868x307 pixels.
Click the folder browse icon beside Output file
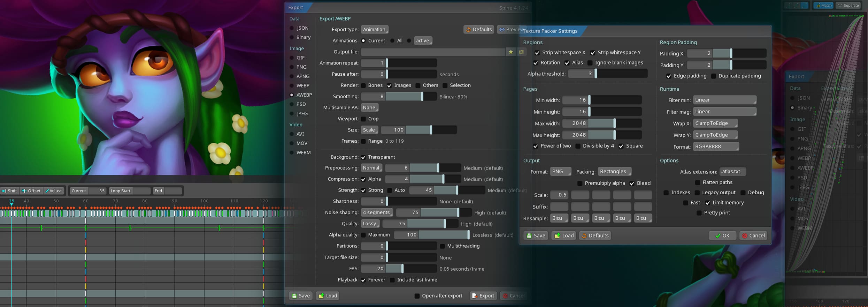(521, 52)
